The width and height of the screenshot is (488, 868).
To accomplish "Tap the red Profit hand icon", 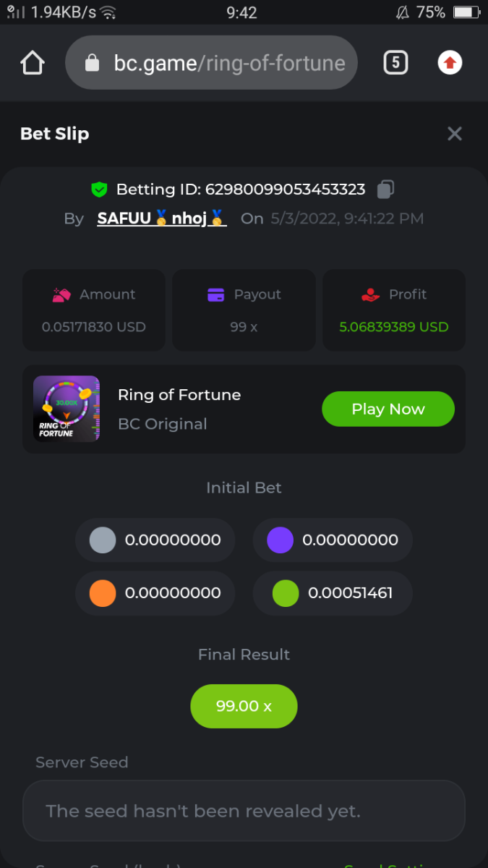I will (x=370, y=294).
